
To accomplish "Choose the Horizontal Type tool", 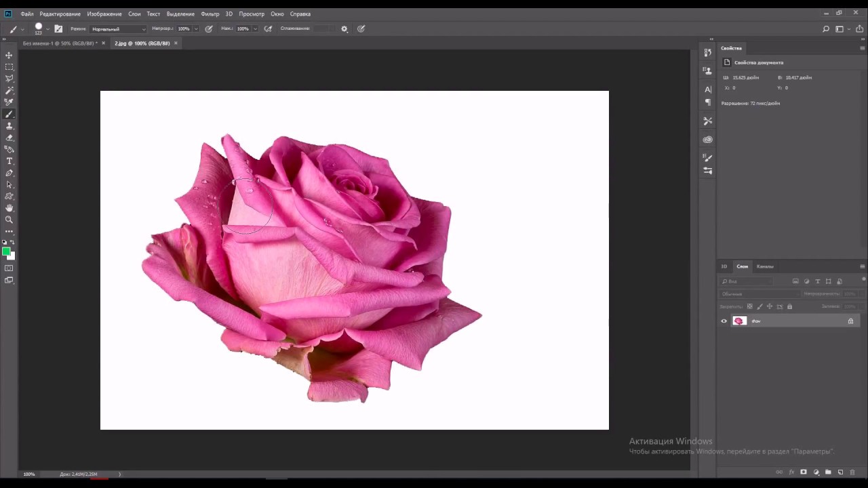I will pos(9,161).
